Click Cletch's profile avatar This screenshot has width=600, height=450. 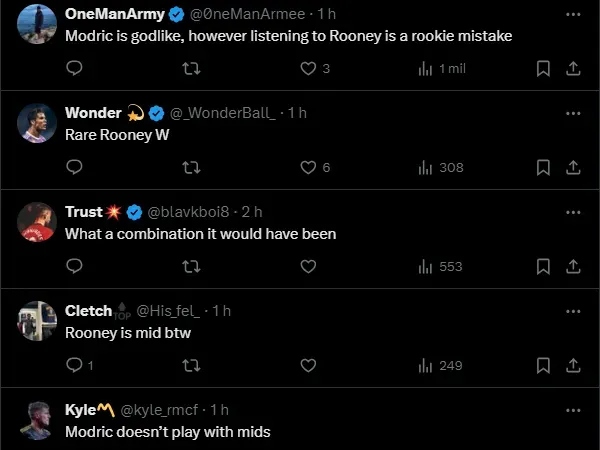pyautogui.click(x=37, y=320)
